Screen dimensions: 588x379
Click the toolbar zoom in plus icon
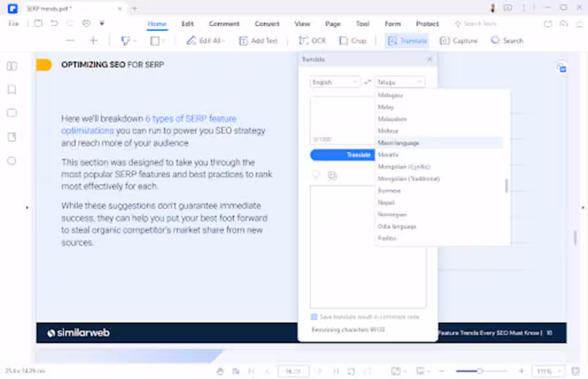coord(93,41)
